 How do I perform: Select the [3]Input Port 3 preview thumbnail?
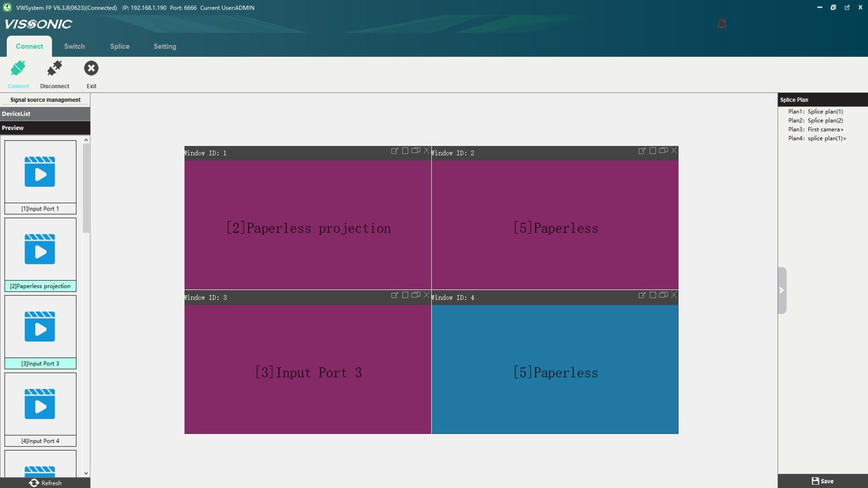(x=41, y=332)
